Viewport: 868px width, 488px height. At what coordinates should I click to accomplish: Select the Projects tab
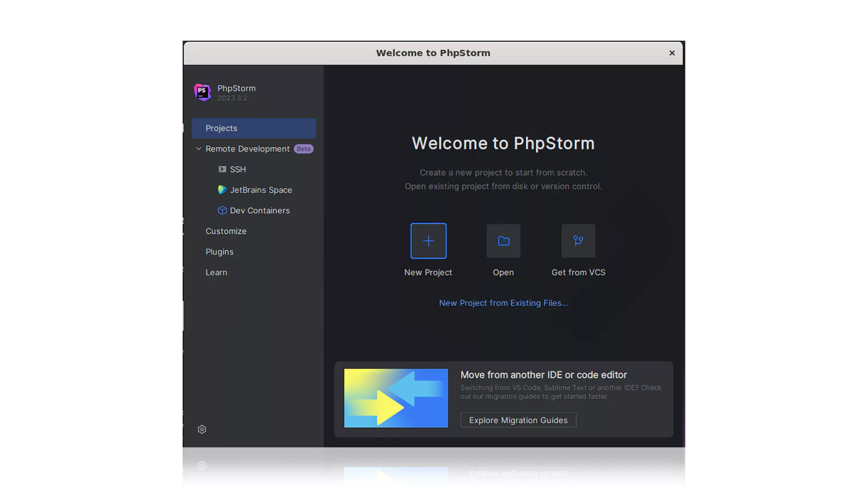coord(254,128)
